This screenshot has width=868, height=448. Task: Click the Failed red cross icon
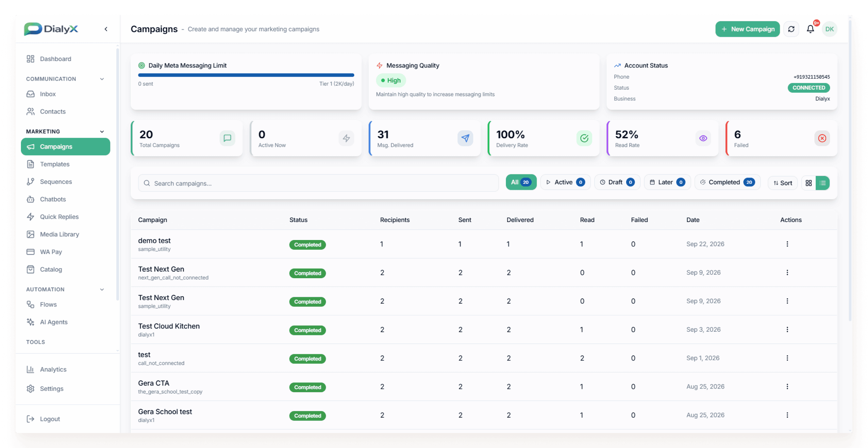tap(822, 138)
